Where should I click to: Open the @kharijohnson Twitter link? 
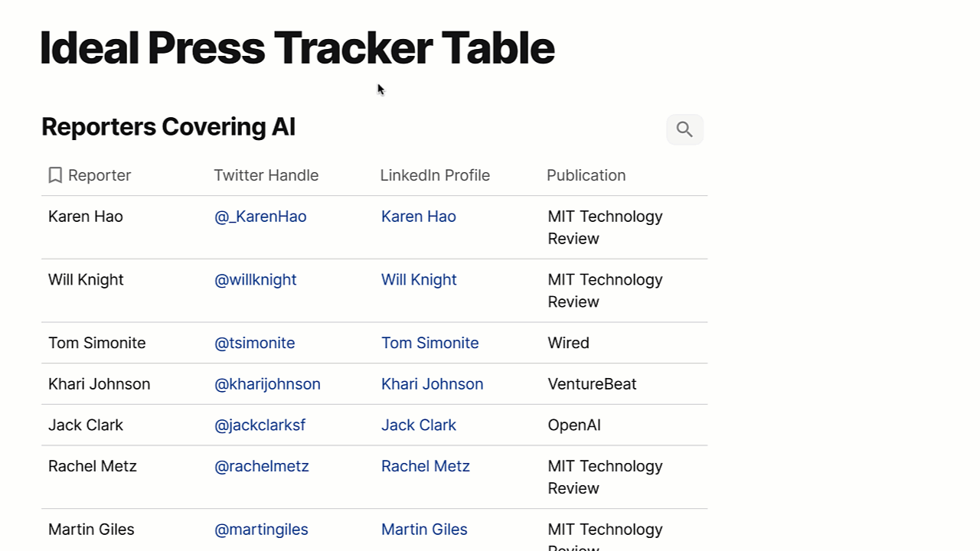click(x=268, y=384)
